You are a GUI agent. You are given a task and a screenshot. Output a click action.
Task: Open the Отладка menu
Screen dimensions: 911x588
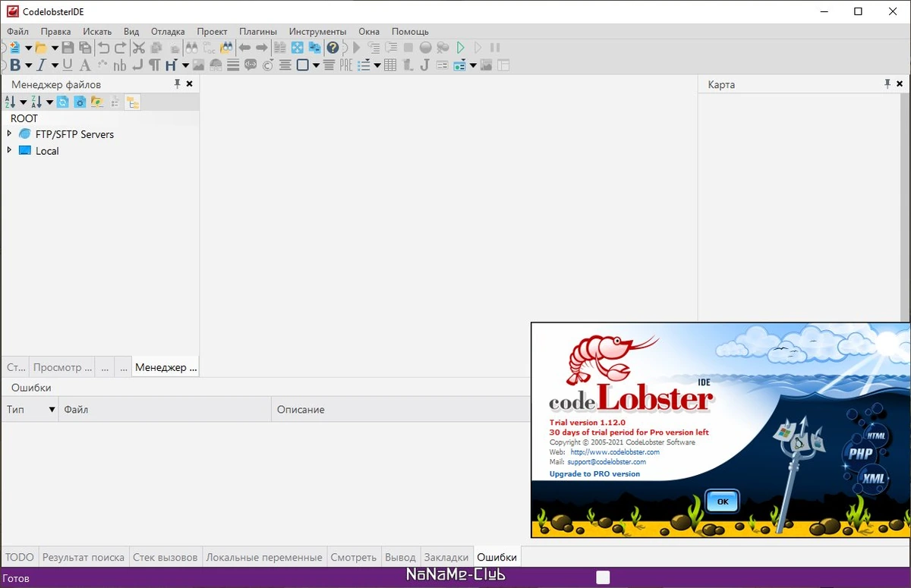tap(168, 31)
